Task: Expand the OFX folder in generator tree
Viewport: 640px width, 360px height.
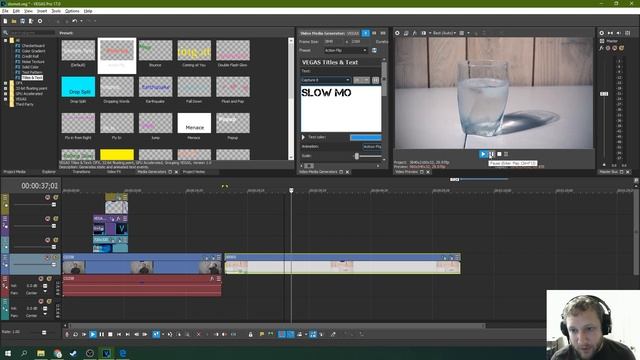Action: click(x=6, y=83)
